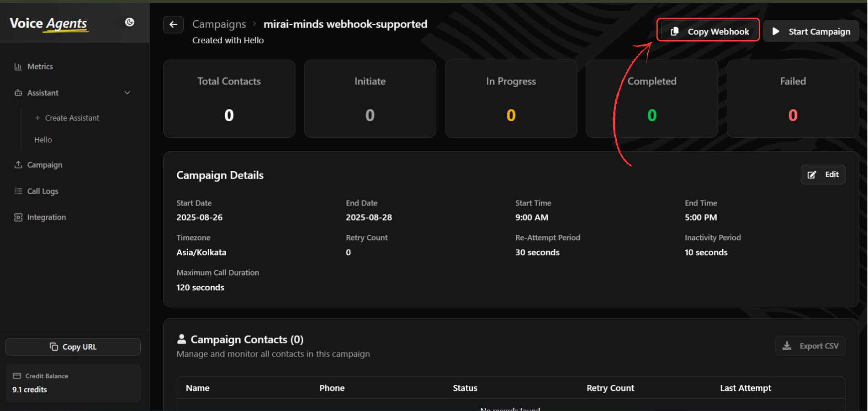Toggle dark mode with the moon switch
Image resolution: width=868 pixels, height=411 pixels.
[130, 22]
